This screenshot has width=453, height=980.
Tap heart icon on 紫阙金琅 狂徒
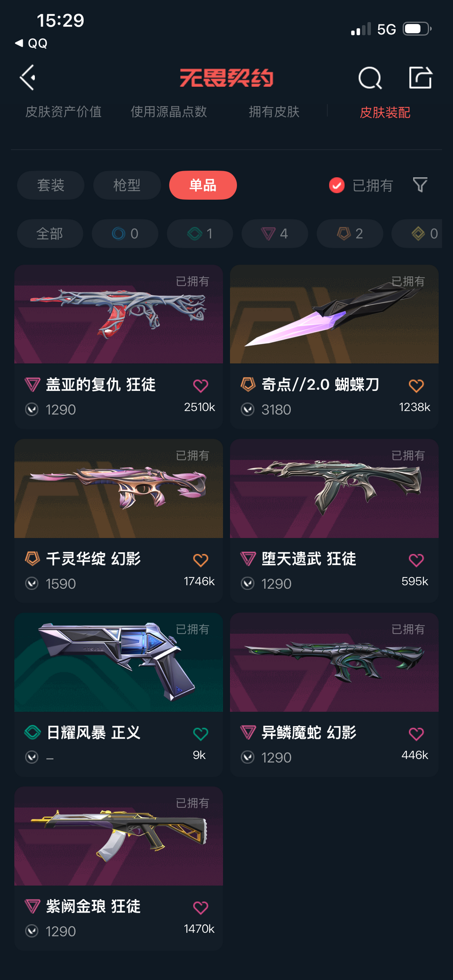coord(200,907)
